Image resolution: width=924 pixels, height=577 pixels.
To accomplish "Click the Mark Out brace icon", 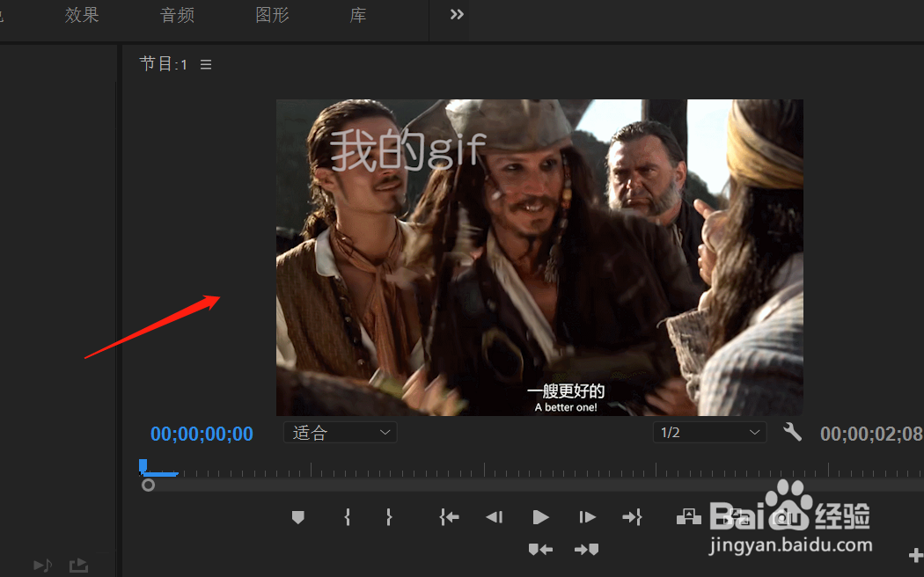I will [388, 517].
